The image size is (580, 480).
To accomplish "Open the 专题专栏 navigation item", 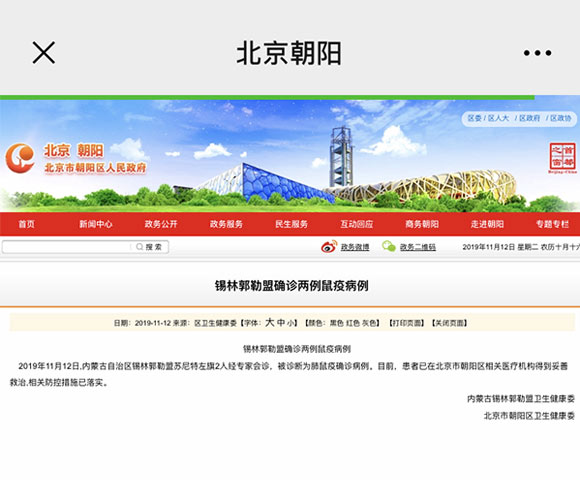I will (553, 224).
